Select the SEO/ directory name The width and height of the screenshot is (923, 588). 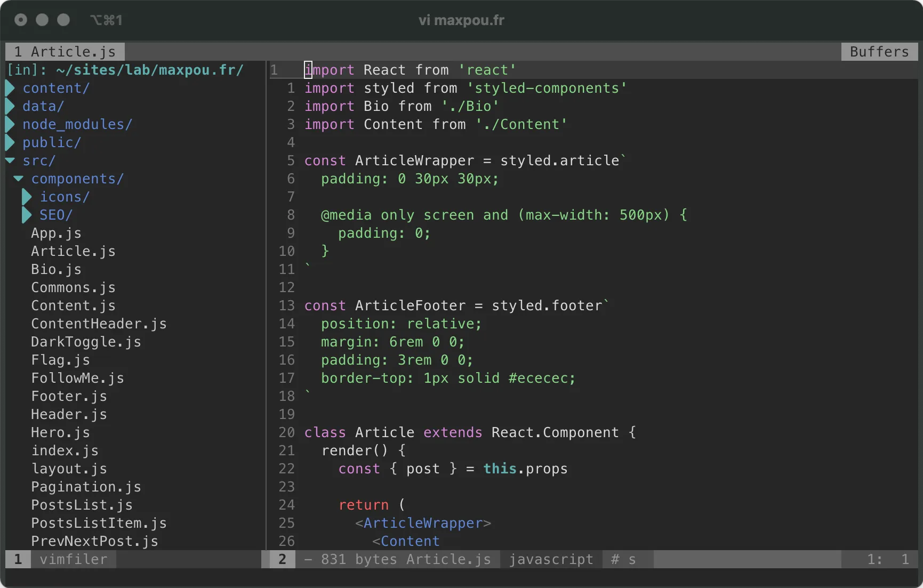pos(56,215)
